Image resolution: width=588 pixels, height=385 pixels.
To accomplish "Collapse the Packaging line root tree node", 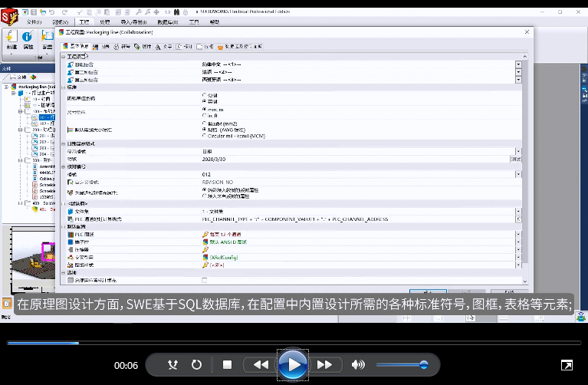I will point(6,87).
